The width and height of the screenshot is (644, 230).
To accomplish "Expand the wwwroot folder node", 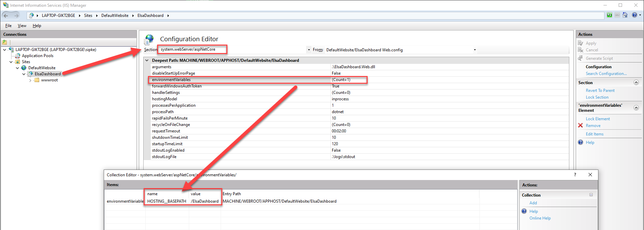I will click(x=30, y=80).
